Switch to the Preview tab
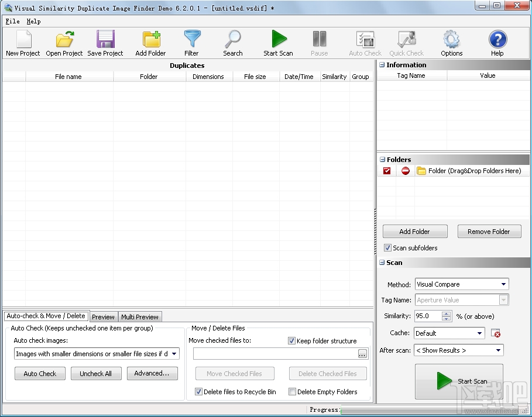The image size is (532, 417). pyautogui.click(x=103, y=317)
